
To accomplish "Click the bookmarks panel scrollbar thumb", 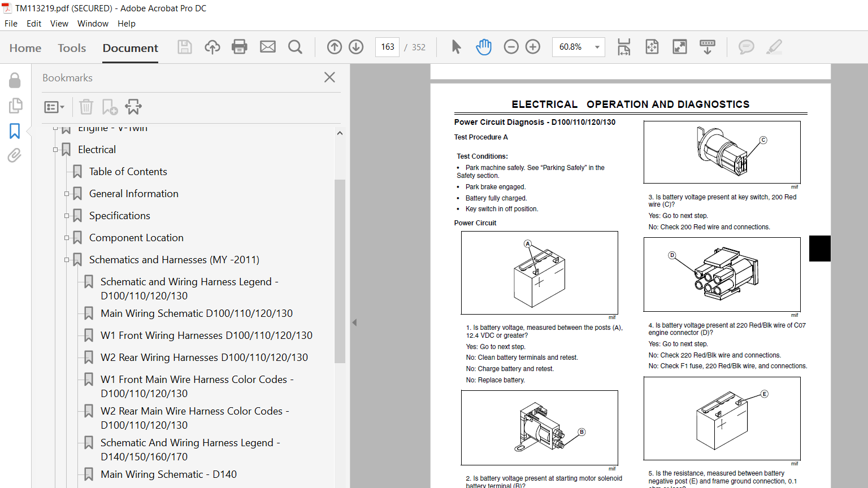I will click(x=340, y=271).
